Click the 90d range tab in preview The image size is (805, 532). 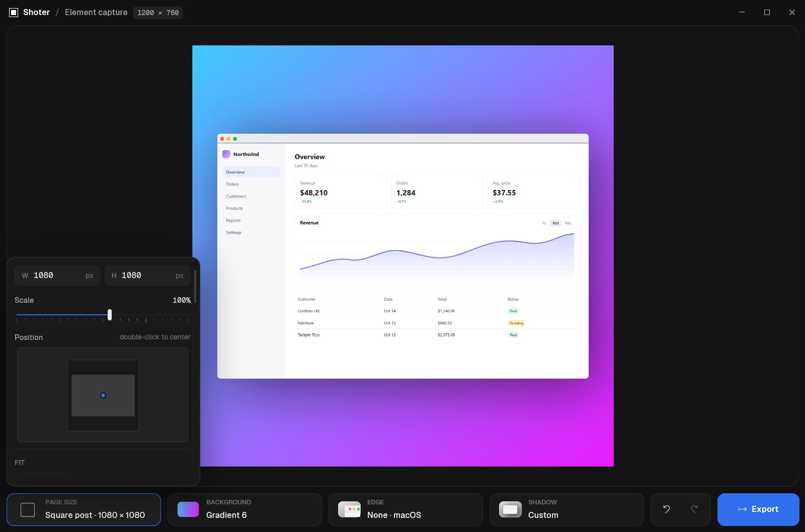tap(568, 223)
